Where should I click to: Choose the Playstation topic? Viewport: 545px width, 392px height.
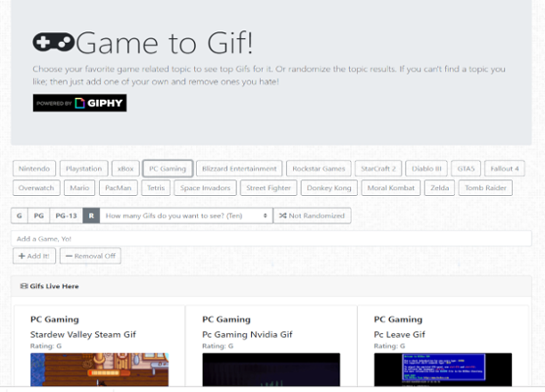pyautogui.click(x=84, y=168)
